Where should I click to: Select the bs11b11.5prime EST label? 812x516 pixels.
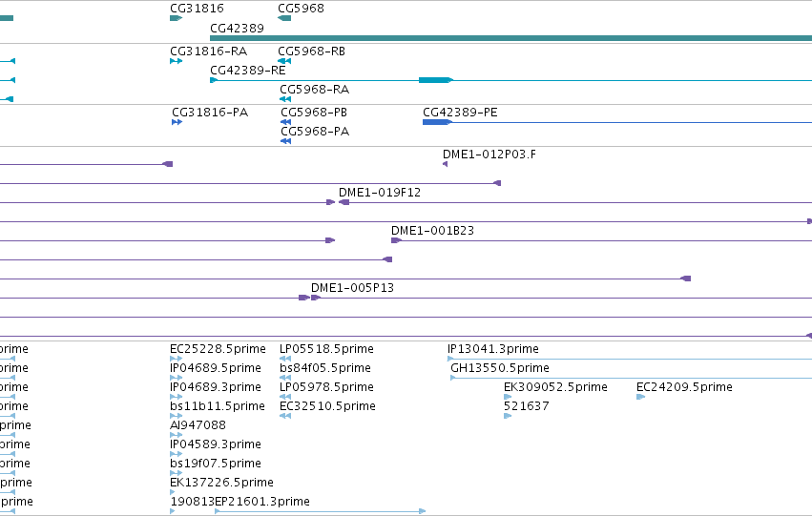pos(217,406)
